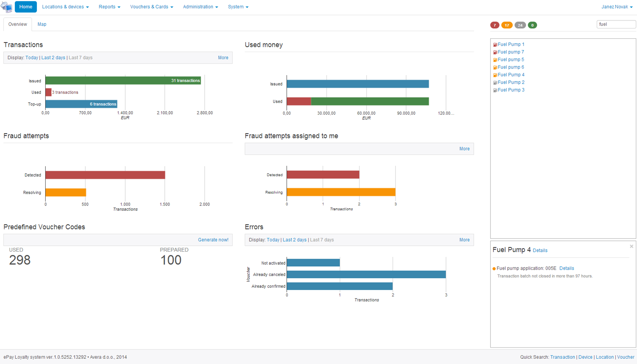Expand the Vouchers & Cards menu
This screenshot has width=637, height=364.
tap(151, 7)
